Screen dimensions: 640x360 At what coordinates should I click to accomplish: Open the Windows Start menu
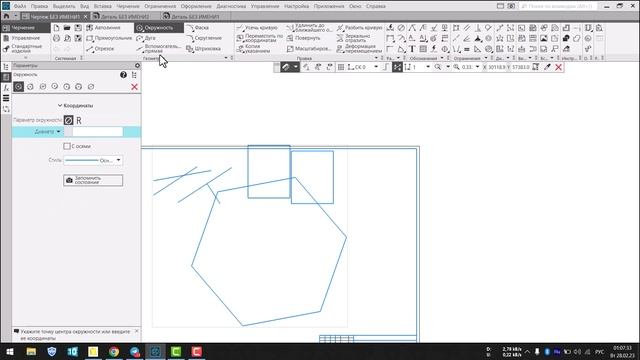pos(10,351)
